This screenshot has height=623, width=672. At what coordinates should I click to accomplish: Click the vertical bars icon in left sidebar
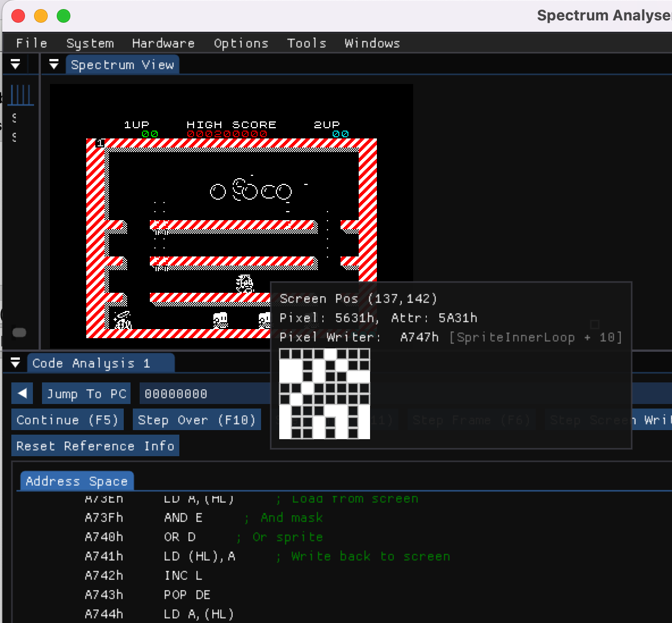pyautogui.click(x=20, y=95)
